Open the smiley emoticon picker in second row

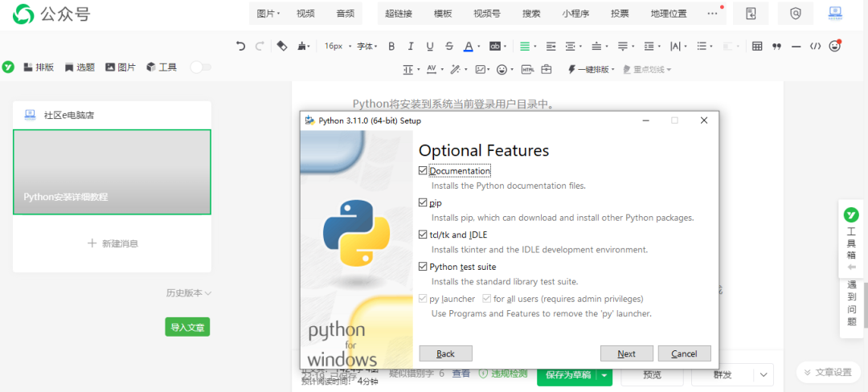[502, 69]
